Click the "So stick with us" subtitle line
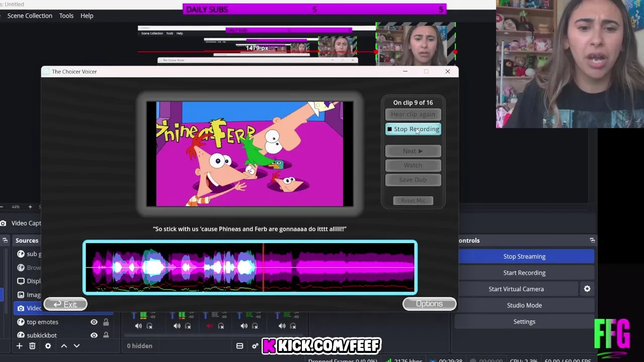Viewport: 644px width, 362px height. click(x=250, y=229)
